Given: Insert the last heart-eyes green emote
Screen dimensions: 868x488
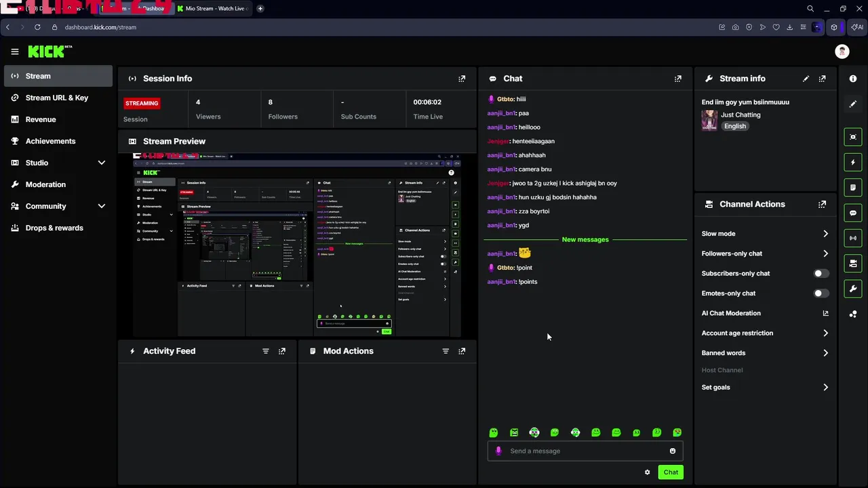Looking at the screenshot, I should coord(677,432).
